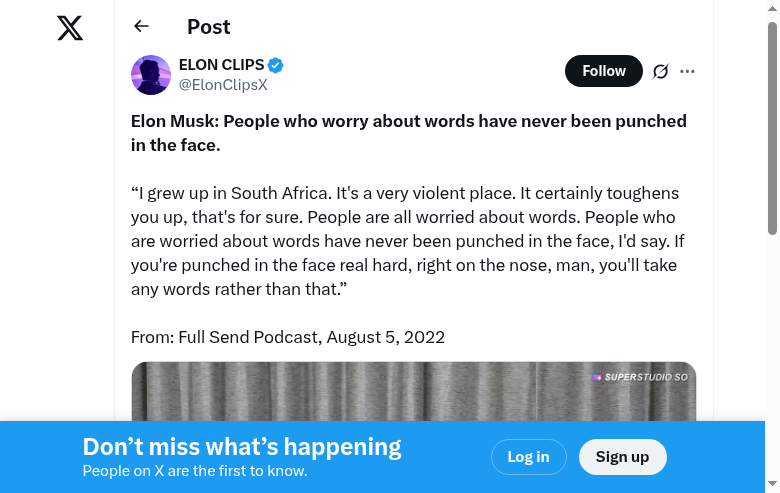
Task: Open the Grok explain-post icon
Action: pos(660,71)
